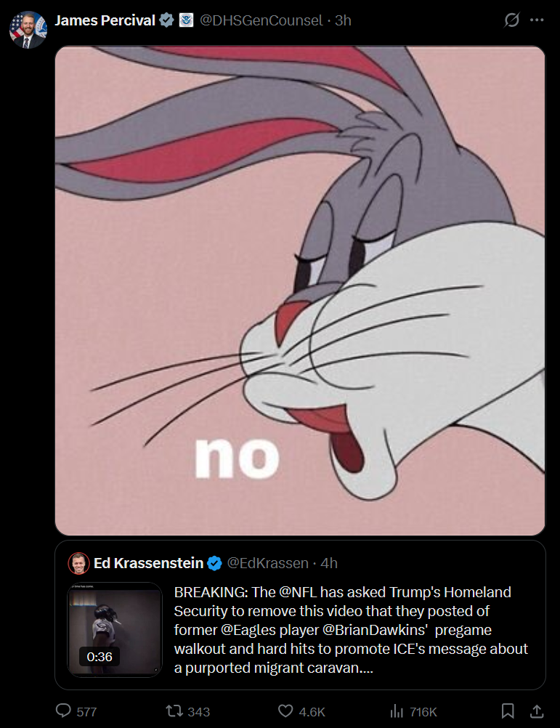Open the @DHSGenCounsel handle link
The width and height of the screenshot is (560, 728).
(261, 20)
